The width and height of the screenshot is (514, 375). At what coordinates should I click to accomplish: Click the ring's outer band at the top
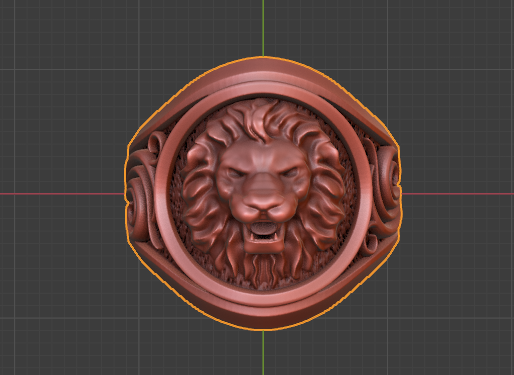263,70
